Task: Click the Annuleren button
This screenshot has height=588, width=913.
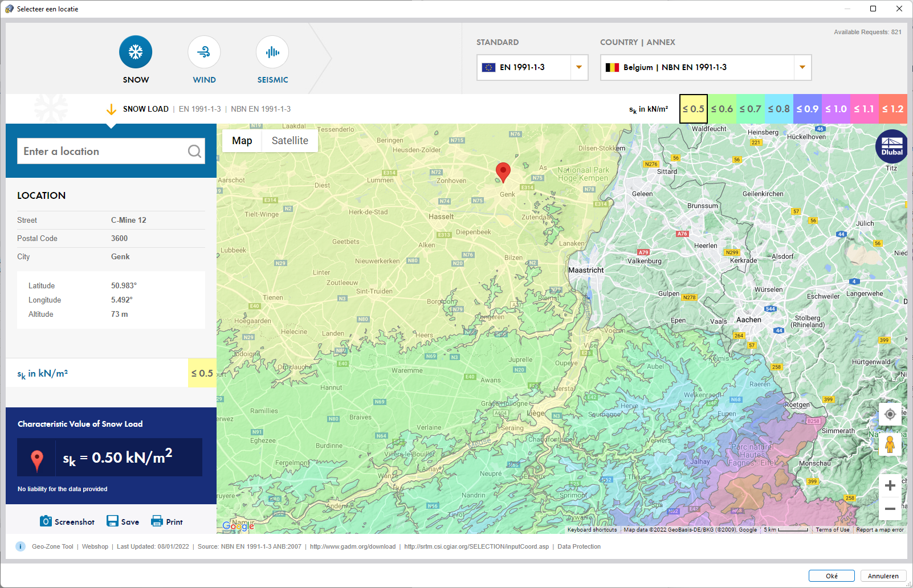Action: 883,576
